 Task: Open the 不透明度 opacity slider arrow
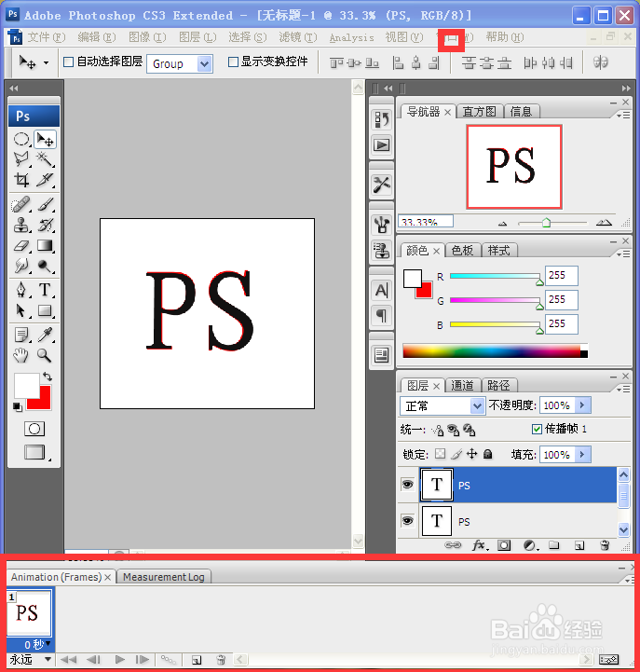[581, 405]
